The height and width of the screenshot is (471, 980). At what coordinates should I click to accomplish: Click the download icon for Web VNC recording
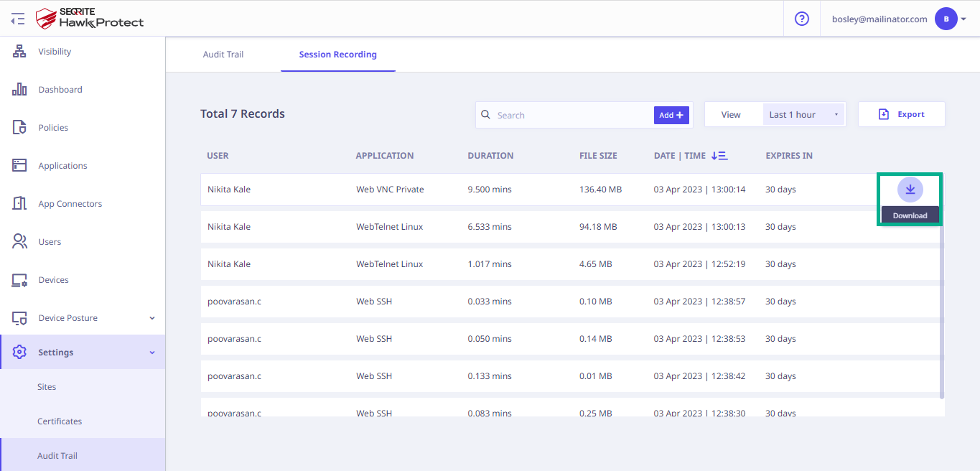[x=910, y=190]
